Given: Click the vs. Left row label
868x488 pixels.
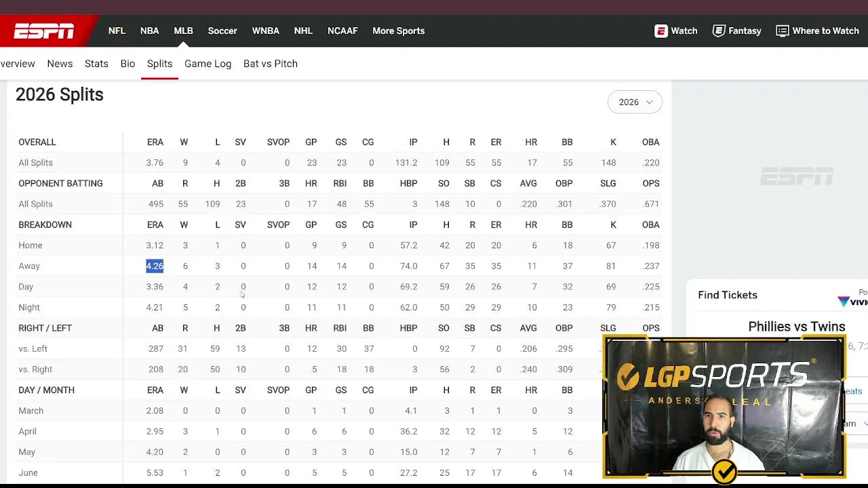Looking at the screenshot, I should point(33,349).
